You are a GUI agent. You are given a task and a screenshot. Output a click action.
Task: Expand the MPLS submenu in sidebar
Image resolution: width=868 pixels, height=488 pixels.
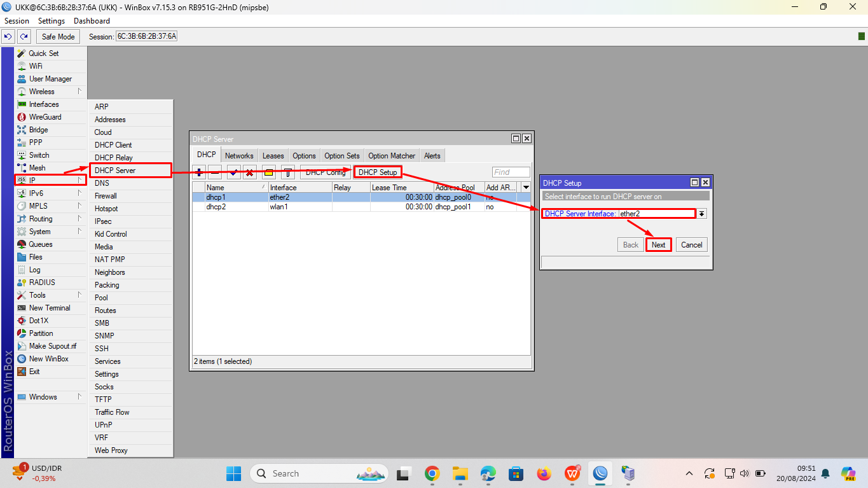[79, 206]
